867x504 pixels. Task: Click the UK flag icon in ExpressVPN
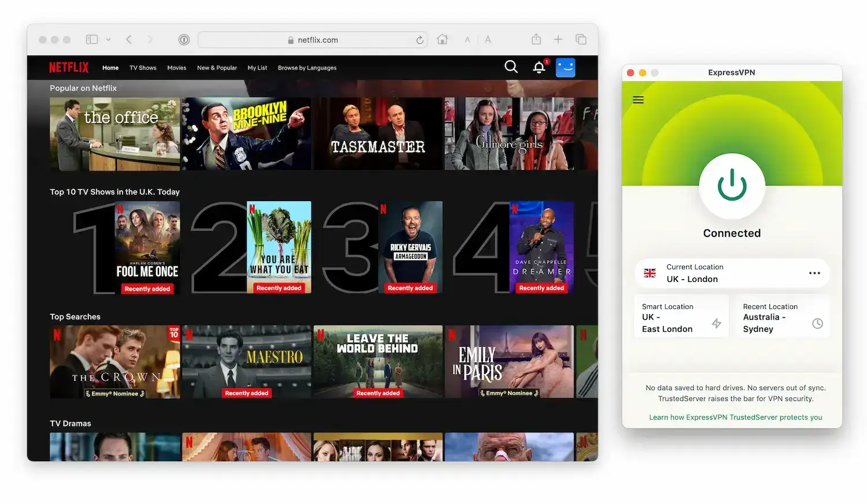pos(650,273)
